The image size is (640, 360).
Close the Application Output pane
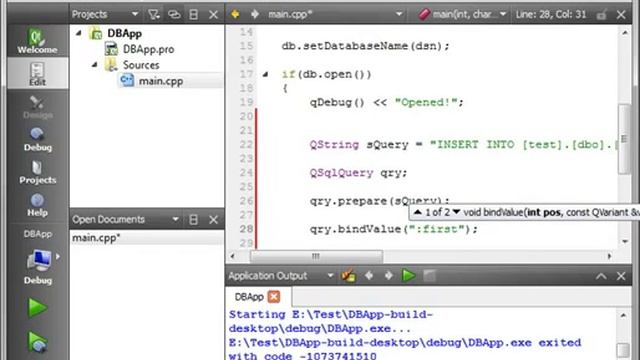point(621,276)
